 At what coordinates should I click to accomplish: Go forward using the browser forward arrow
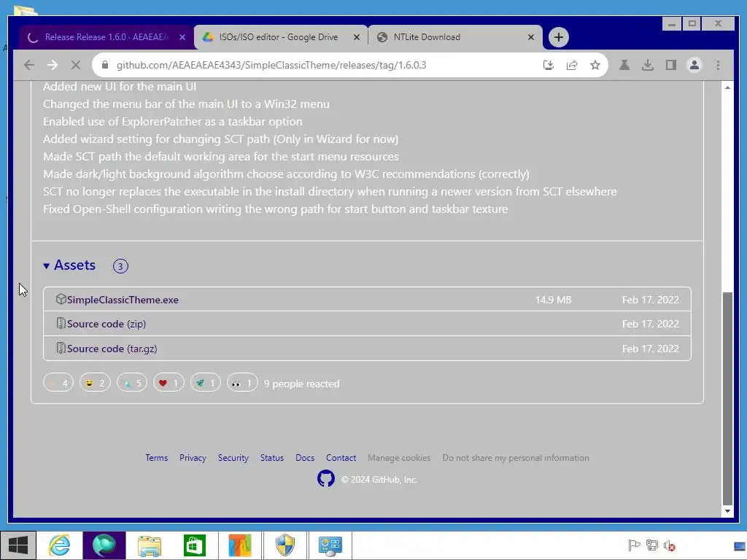click(53, 65)
